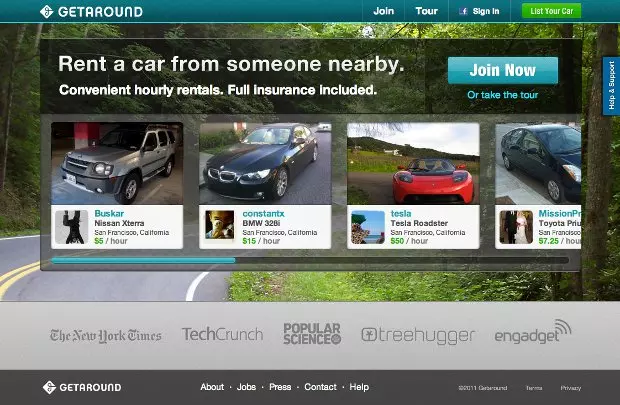Click the footer Getaround logo
Viewport: 620px width, 405px height.
tap(82, 387)
